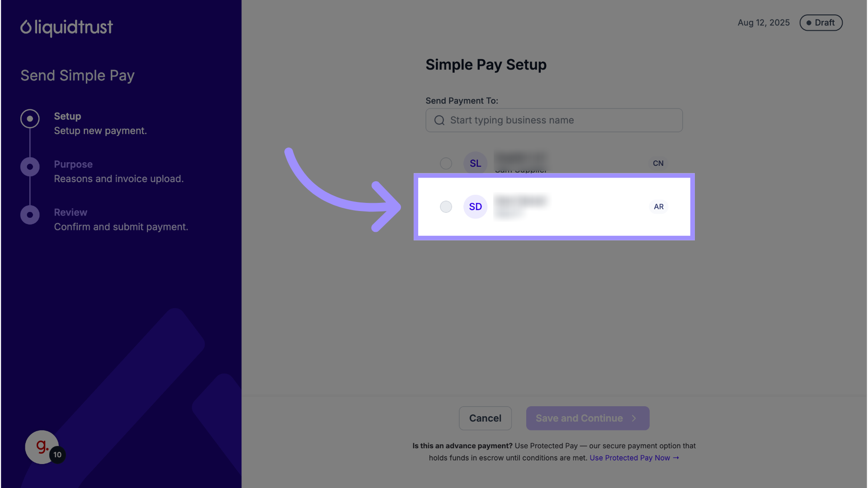Click the Setup step circle icon
The width and height of the screenshot is (868, 488).
(30, 119)
